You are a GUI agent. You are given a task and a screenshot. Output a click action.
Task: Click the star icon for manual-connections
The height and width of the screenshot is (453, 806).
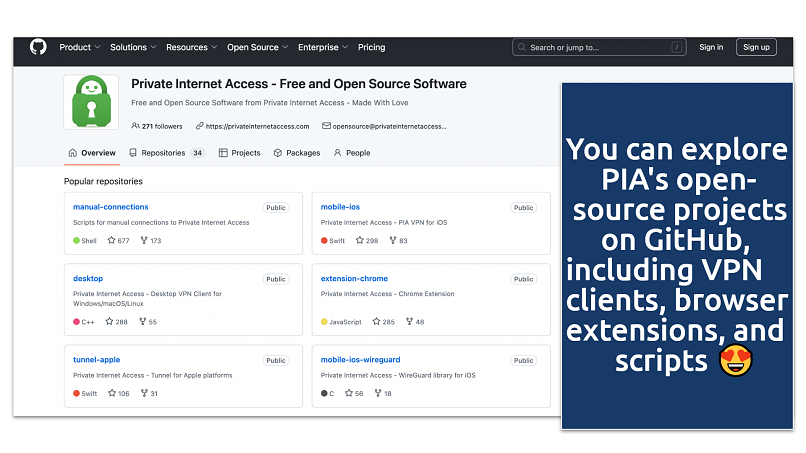pos(111,240)
